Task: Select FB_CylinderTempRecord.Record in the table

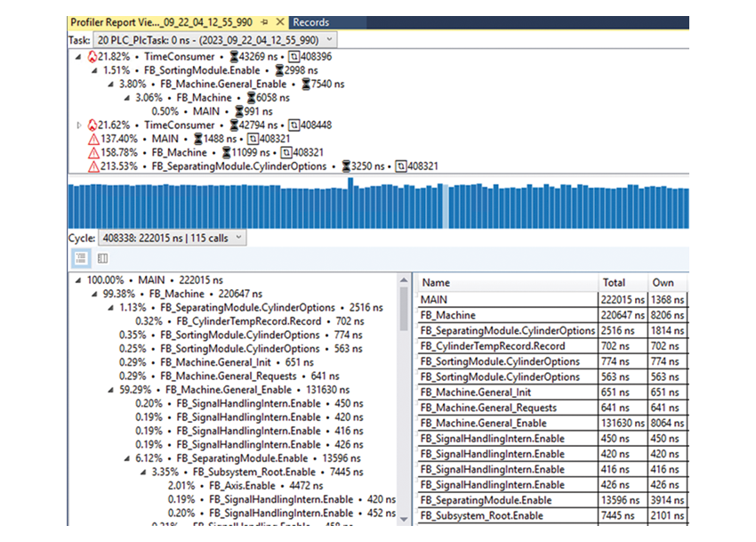Action: point(552,346)
